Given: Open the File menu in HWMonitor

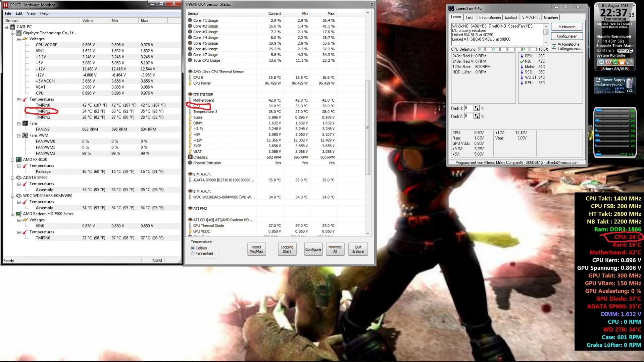Looking at the screenshot, I should click(x=8, y=13).
